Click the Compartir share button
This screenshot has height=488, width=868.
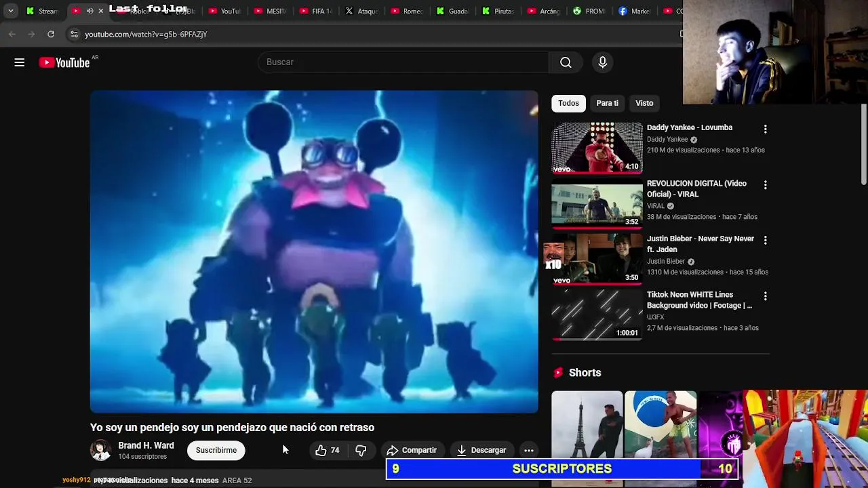(x=412, y=450)
